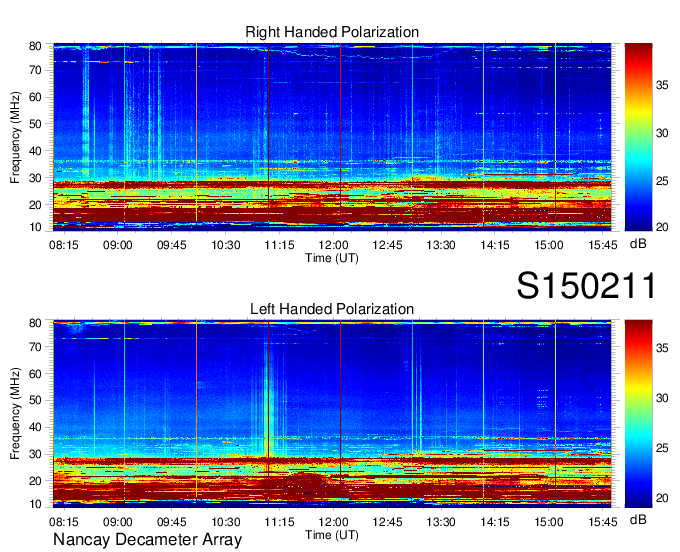Click 80 MHz tick on Left Handed axis
680x552 pixels.
(35, 323)
